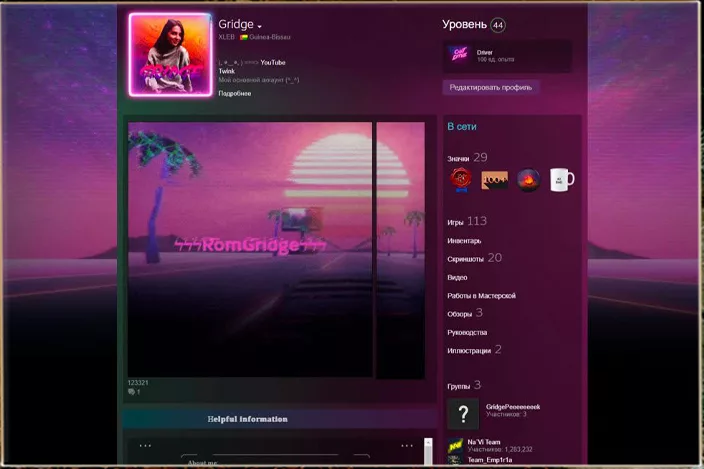Click the level 44 circle badge

pos(498,25)
